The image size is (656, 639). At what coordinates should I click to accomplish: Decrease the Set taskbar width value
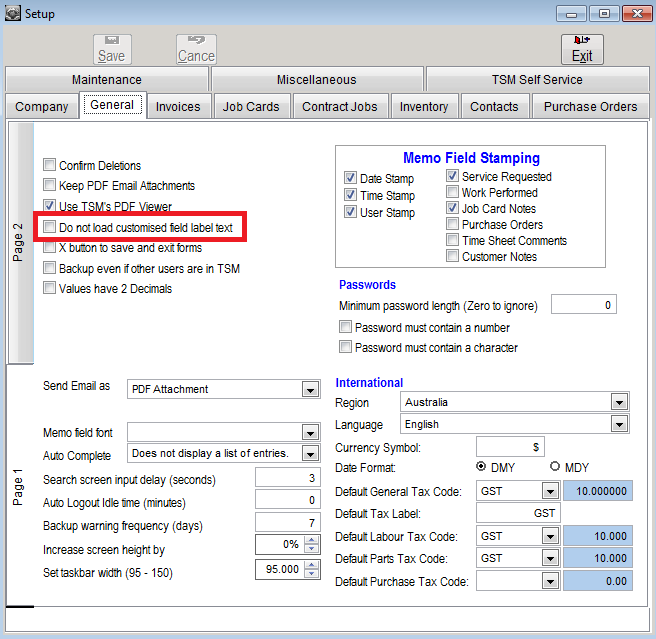(312, 573)
